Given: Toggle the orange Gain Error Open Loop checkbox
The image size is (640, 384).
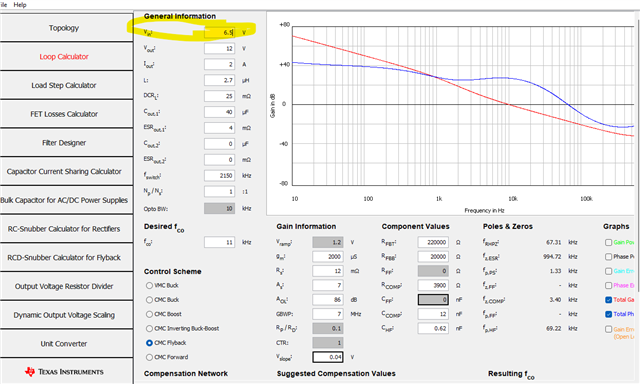Looking at the screenshot, I should click(x=609, y=329).
